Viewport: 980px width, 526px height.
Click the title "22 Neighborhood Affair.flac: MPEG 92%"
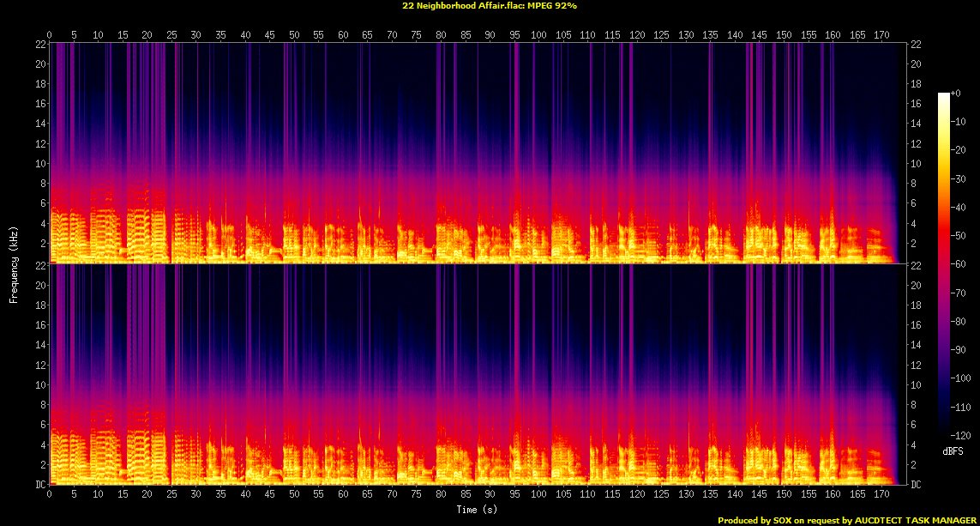coord(490,5)
